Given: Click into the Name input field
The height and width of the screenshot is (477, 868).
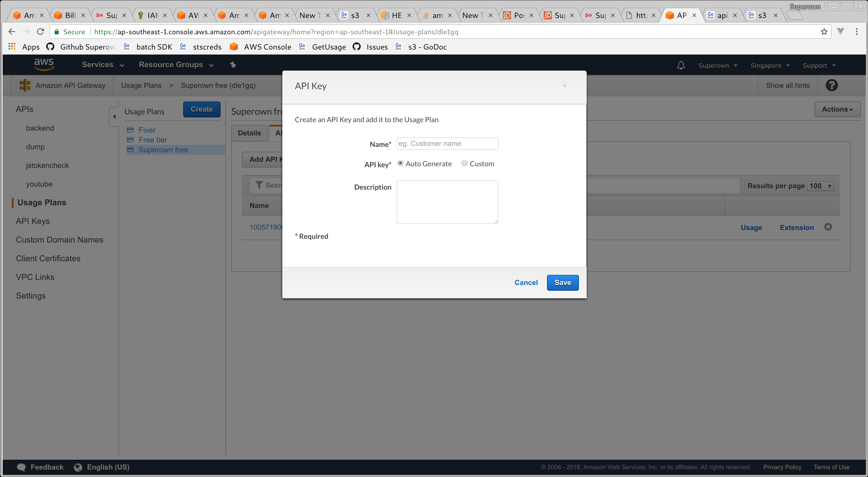Looking at the screenshot, I should point(447,144).
